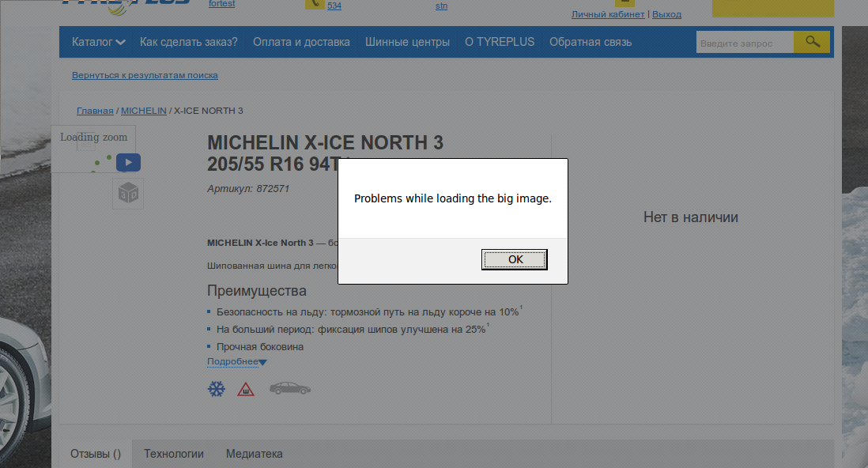Screen dimensions: 868x468
Task: Click the passenger car type icon
Action: [290, 388]
